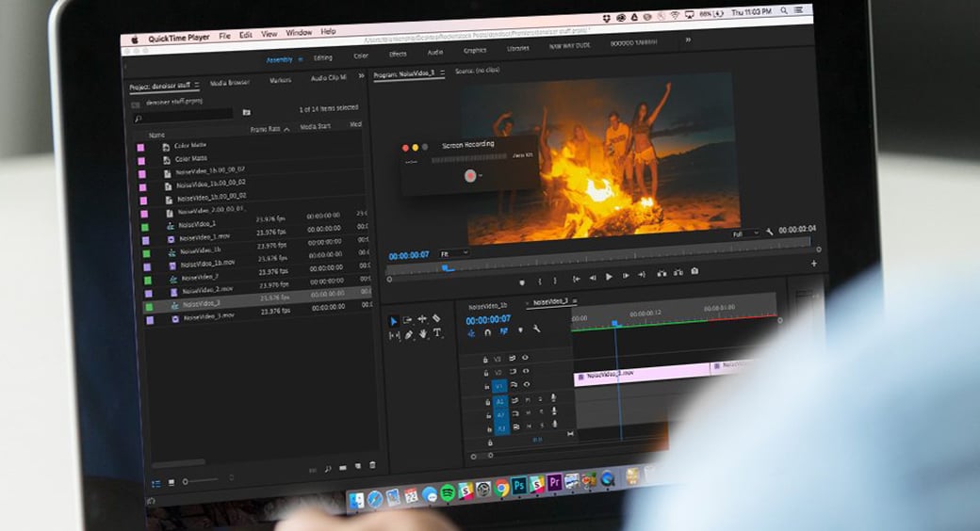The height and width of the screenshot is (531, 980).
Task: Click the trash icon in Project panel
Action: pyautogui.click(x=372, y=465)
